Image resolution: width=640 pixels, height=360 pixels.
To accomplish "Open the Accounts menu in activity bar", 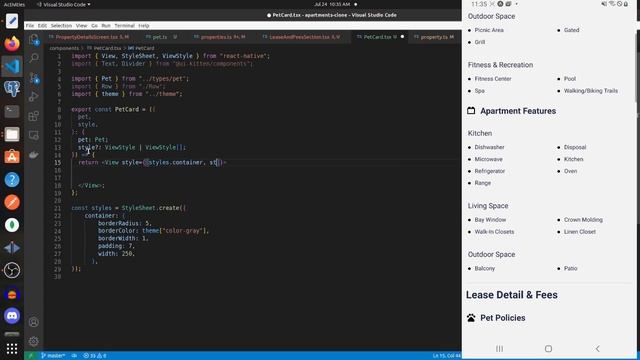I will (34, 322).
